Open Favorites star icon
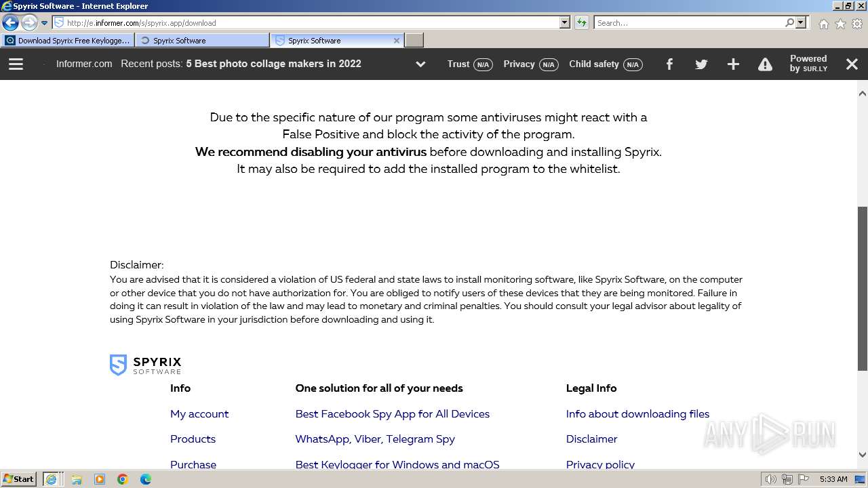This screenshot has height=488, width=868. (840, 24)
